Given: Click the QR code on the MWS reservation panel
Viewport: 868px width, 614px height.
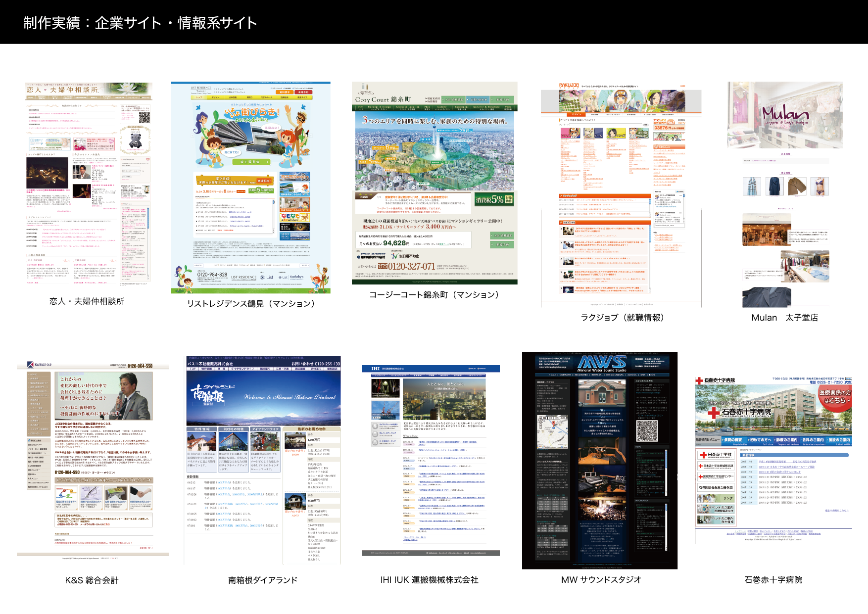Looking at the screenshot, I should [x=648, y=431].
